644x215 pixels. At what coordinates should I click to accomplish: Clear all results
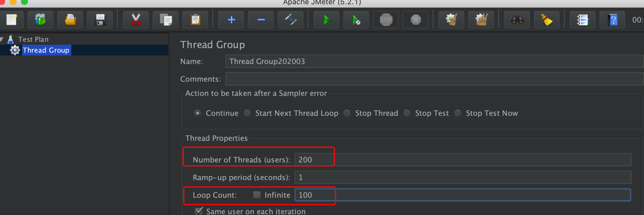coord(481,20)
